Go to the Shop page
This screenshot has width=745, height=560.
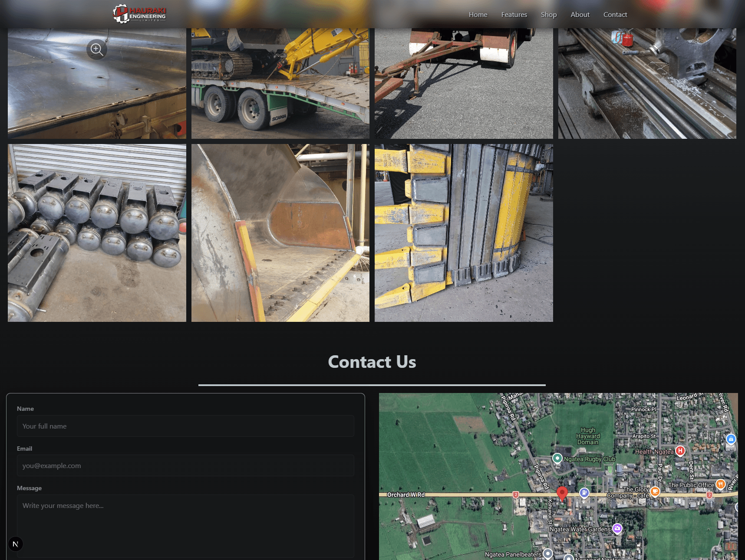click(x=549, y=14)
